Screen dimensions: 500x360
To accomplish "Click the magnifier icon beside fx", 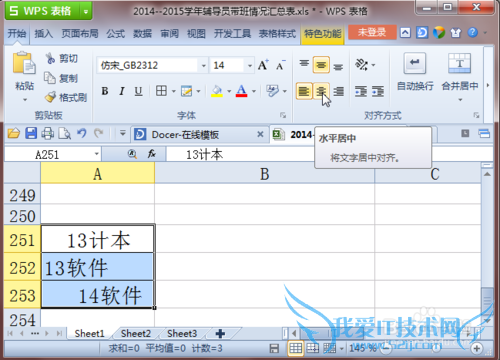I will 132,154.
